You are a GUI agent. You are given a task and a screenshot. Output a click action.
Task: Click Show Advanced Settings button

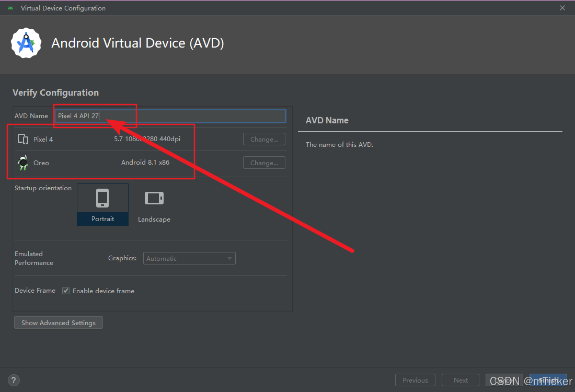tap(59, 322)
